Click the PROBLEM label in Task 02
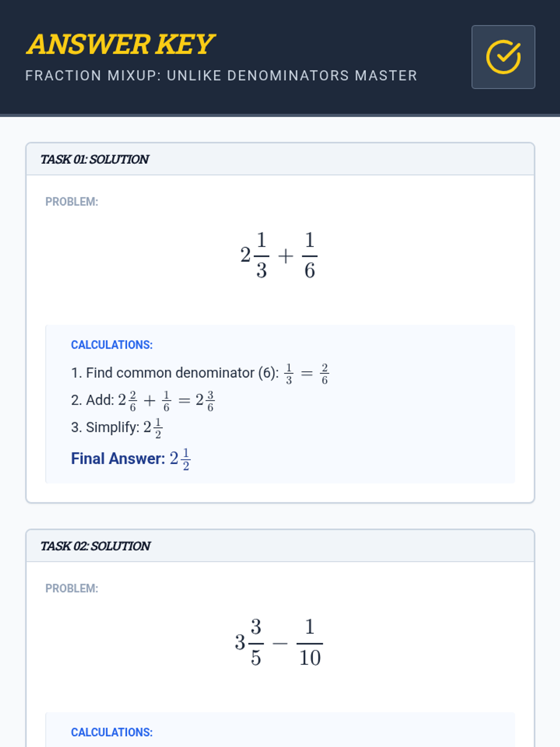 [x=71, y=588]
